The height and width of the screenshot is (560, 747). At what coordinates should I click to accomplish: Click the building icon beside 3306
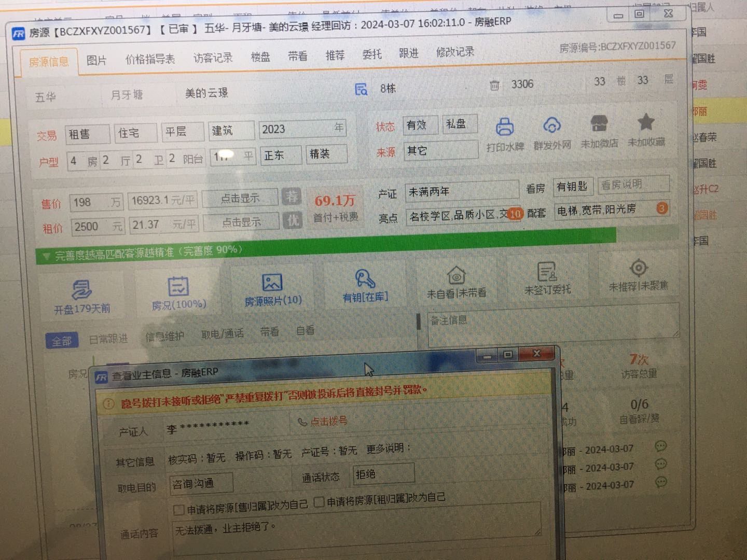494,85
